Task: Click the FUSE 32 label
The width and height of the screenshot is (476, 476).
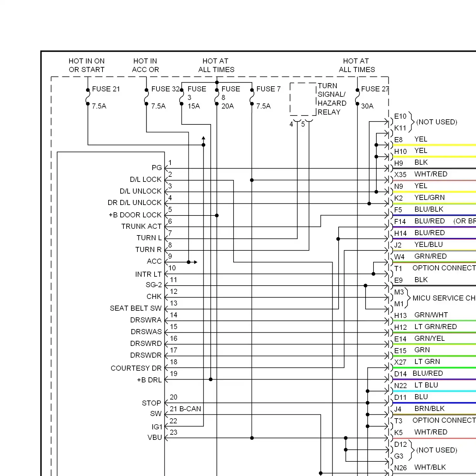Action: tap(165, 89)
